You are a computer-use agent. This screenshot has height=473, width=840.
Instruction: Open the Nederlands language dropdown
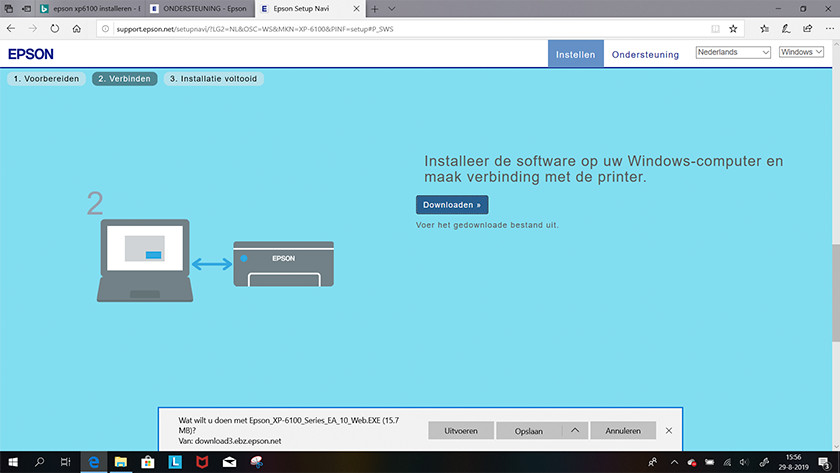pyautogui.click(x=733, y=52)
